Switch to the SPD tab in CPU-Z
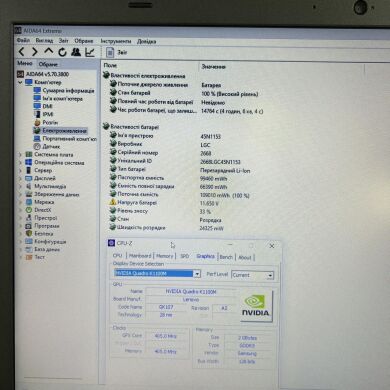 (185, 256)
